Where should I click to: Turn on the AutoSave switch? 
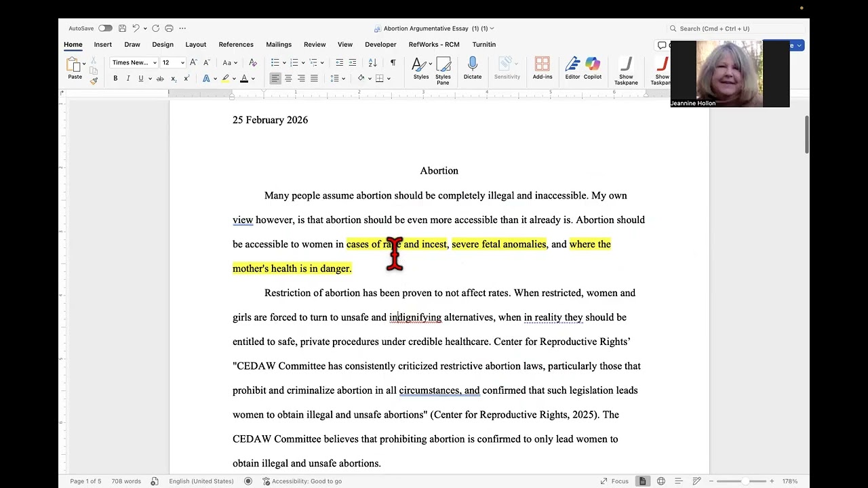click(x=105, y=28)
